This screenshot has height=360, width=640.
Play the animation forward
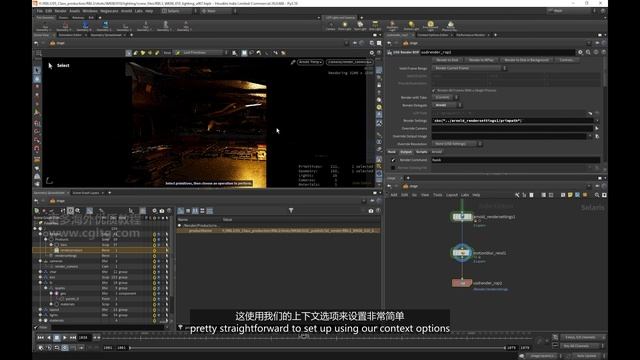click(x=64, y=338)
